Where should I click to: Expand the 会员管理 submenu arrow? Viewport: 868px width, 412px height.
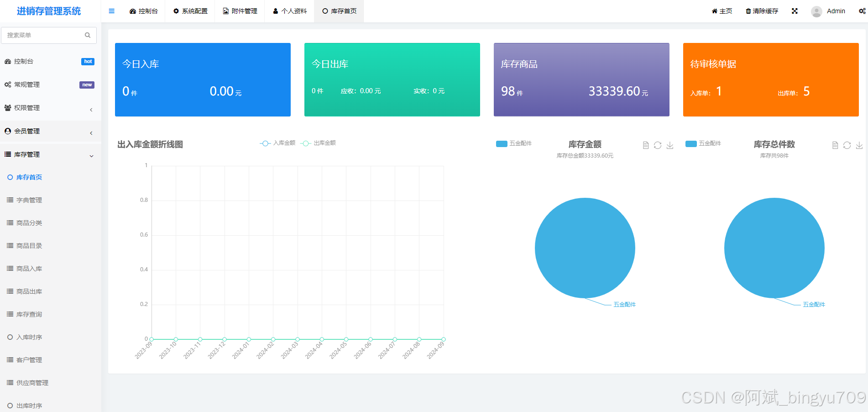[x=91, y=133]
